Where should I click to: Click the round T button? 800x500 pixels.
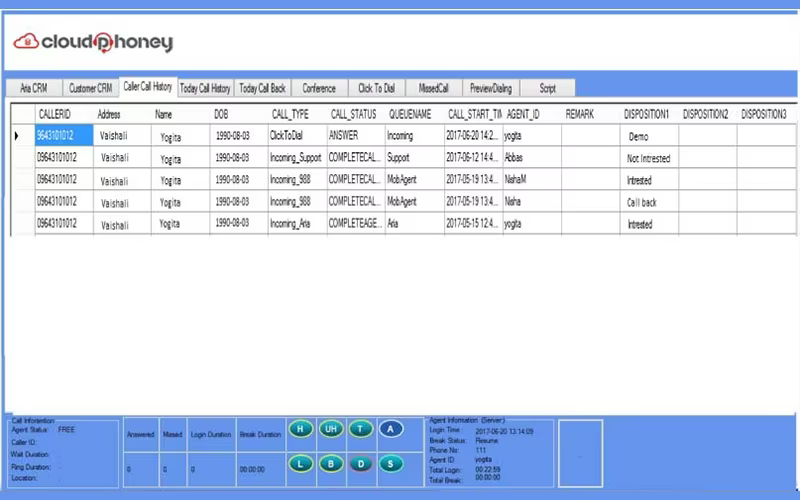point(361,429)
